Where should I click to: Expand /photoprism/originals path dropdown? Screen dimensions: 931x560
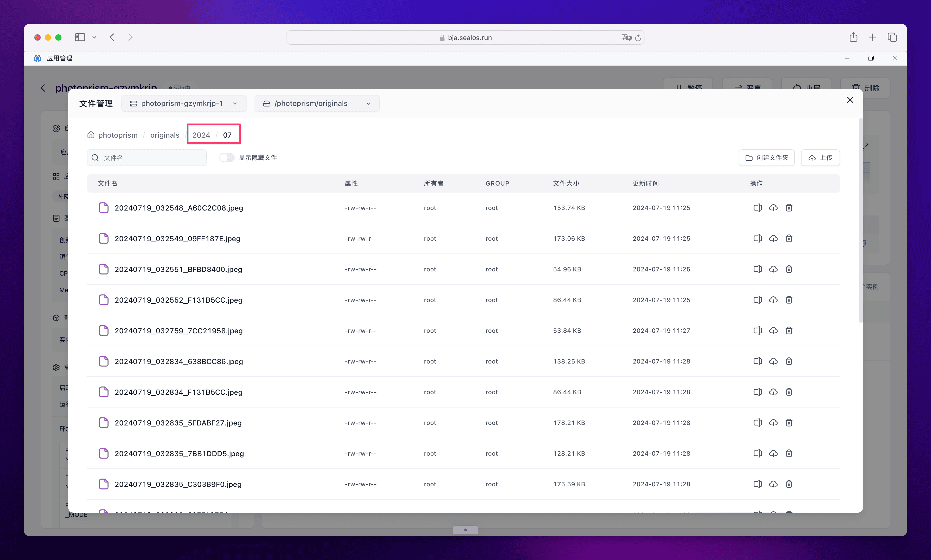click(x=317, y=103)
